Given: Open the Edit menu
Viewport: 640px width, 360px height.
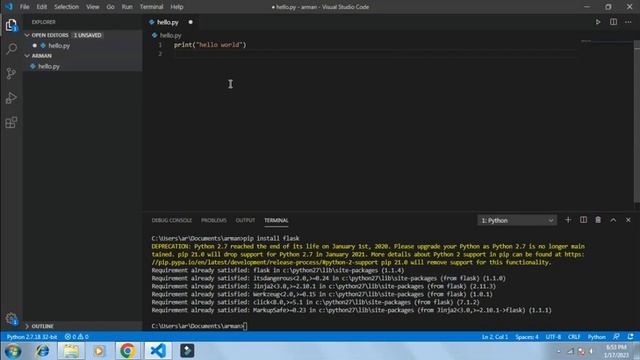Looking at the screenshot, I should coord(42,7).
